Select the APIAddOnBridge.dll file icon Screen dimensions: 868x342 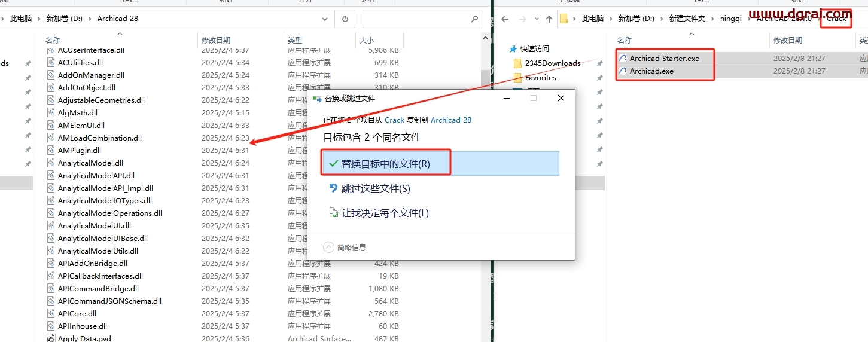51,263
